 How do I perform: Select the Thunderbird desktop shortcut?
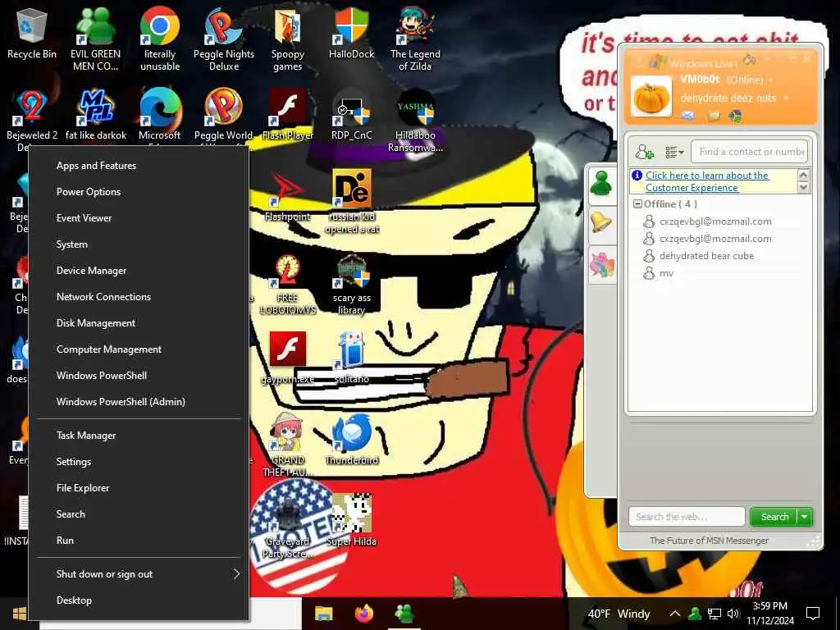(x=352, y=440)
